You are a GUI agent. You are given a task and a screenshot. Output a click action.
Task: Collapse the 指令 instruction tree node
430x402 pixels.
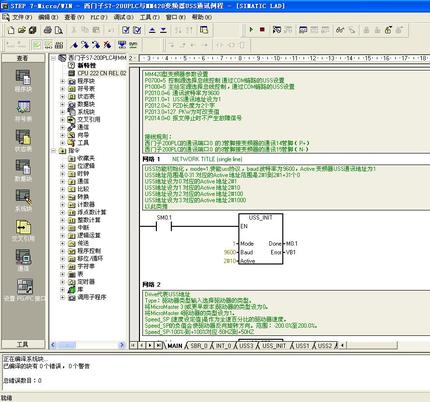pos(53,151)
